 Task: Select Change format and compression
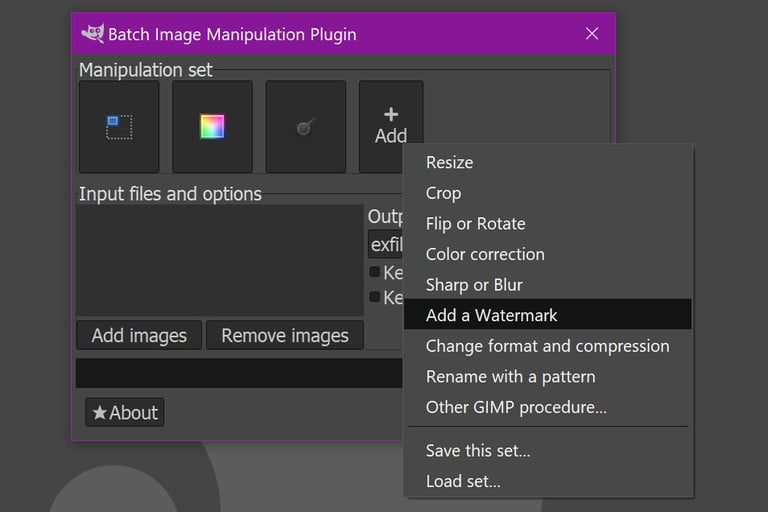click(548, 346)
